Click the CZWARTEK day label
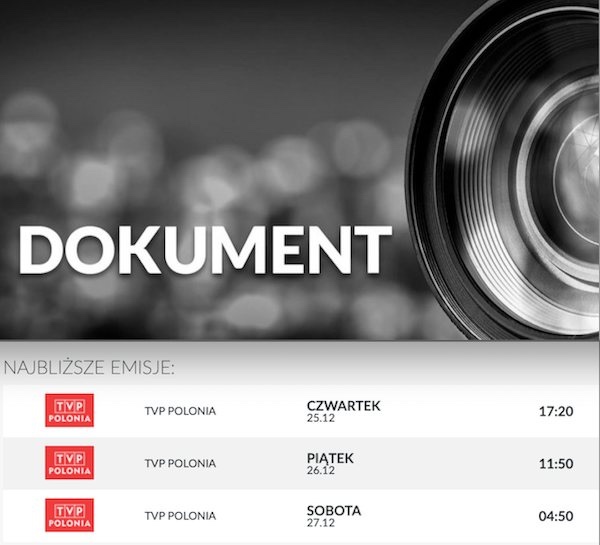The image size is (600, 545). tap(344, 406)
